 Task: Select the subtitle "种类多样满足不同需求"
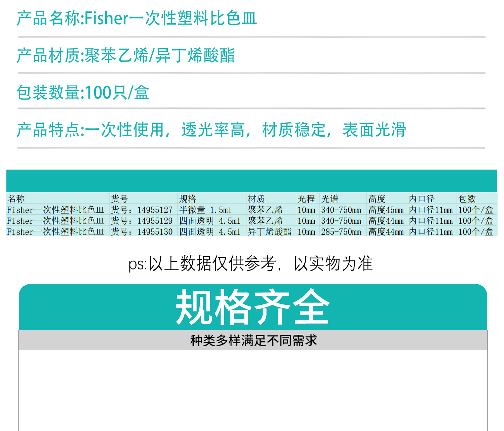click(x=254, y=340)
